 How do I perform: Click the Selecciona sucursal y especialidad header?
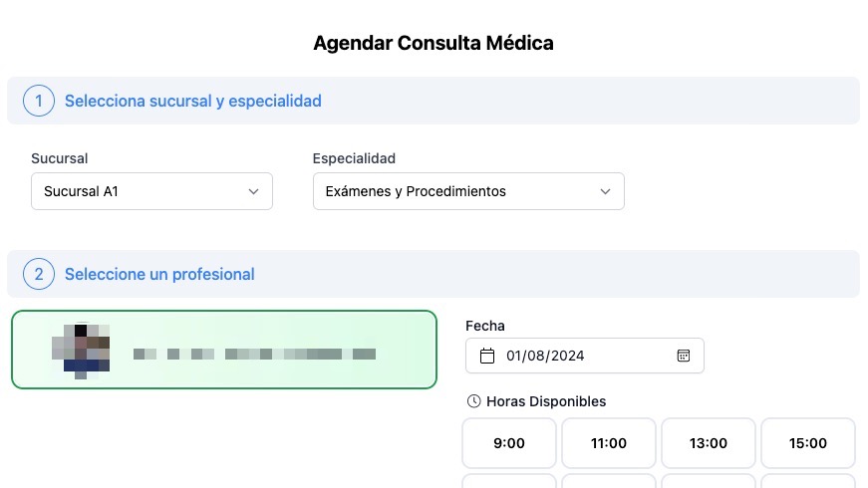tap(192, 101)
